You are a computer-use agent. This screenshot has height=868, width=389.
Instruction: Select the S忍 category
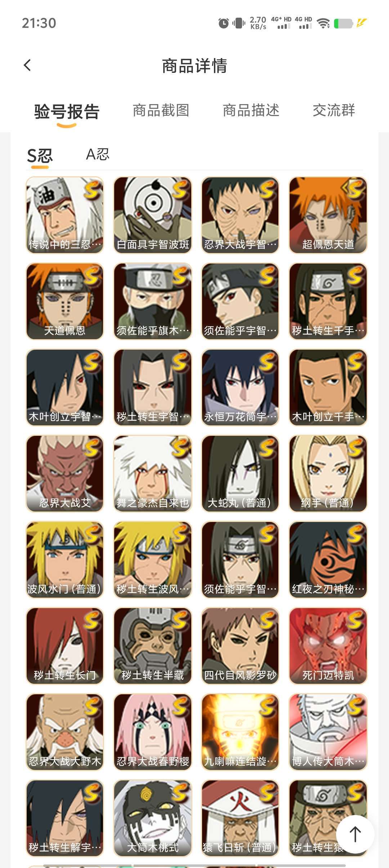coord(40,156)
